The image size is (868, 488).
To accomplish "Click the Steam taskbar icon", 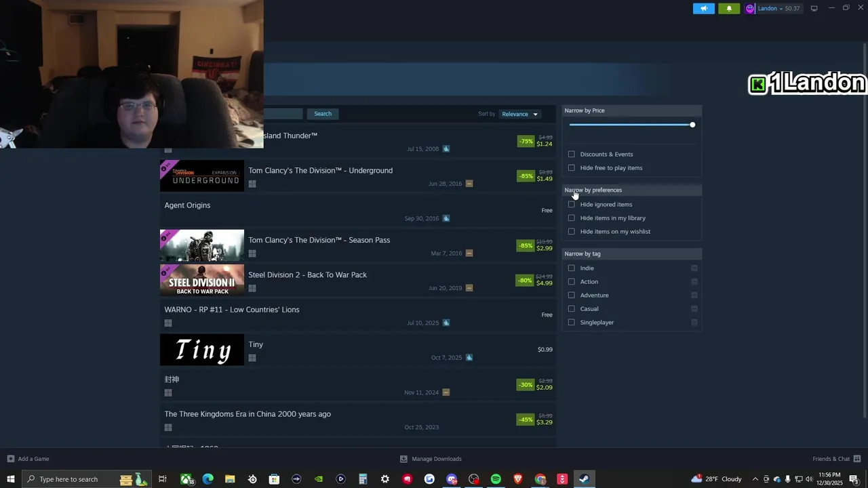I will tap(584, 479).
